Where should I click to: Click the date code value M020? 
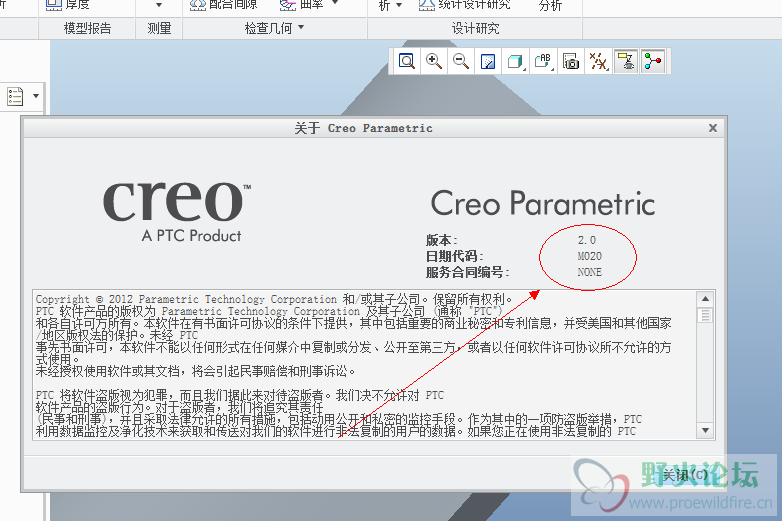point(589,256)
